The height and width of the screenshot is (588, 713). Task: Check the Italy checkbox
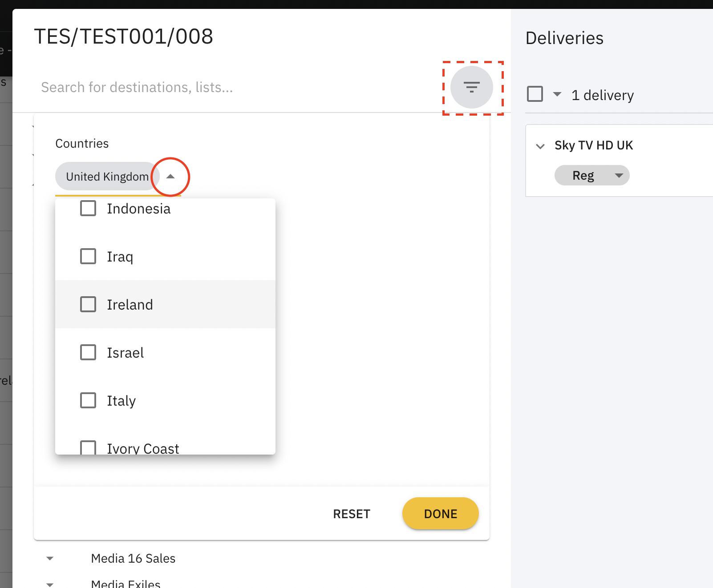click(88, 400)
